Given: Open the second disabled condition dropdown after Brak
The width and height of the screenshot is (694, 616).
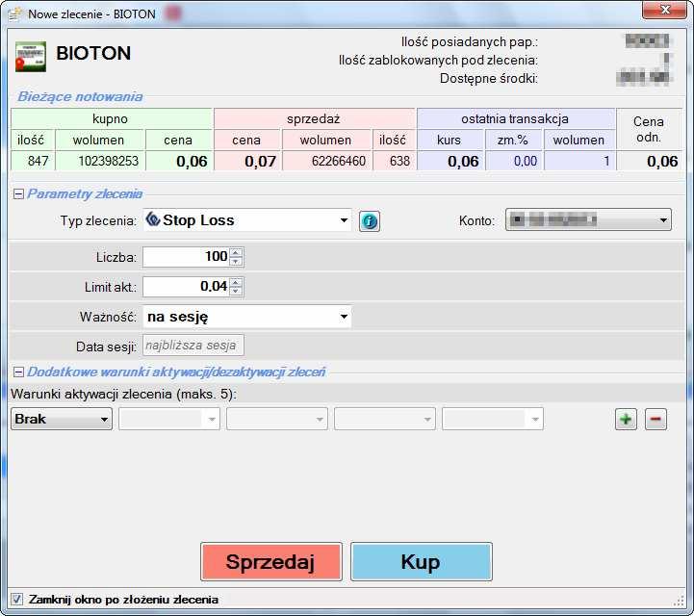Looking at the screenshot, I should pyautogui.click(x=277, y=419).
